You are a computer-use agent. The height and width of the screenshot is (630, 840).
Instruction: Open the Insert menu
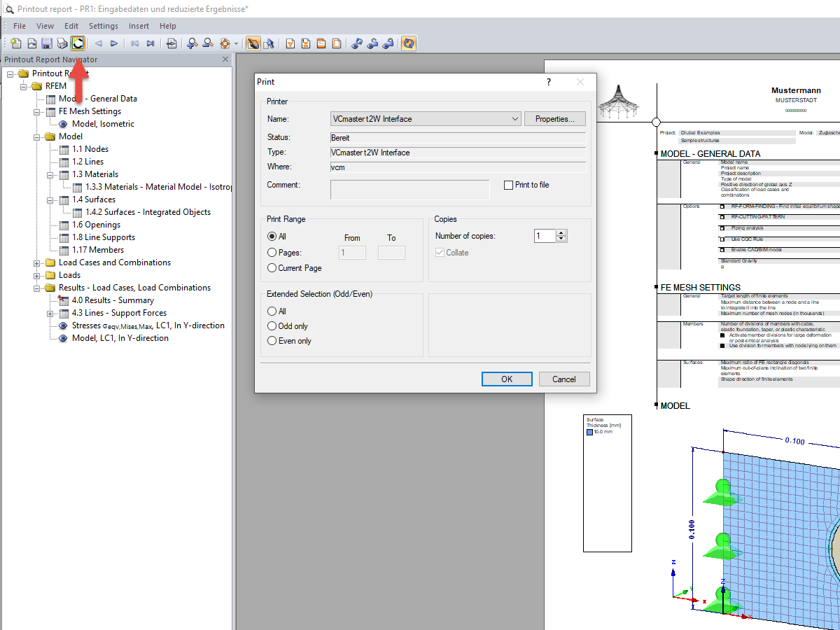click(139, 26)
